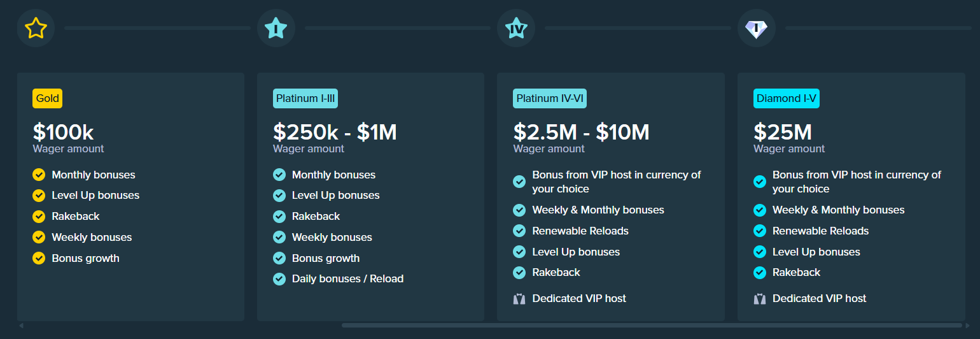Click the Gold star level icon

[36, 28]
